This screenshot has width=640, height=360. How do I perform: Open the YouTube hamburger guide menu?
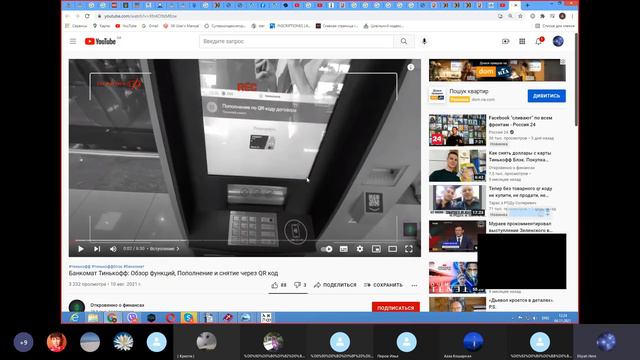[73, 41]
